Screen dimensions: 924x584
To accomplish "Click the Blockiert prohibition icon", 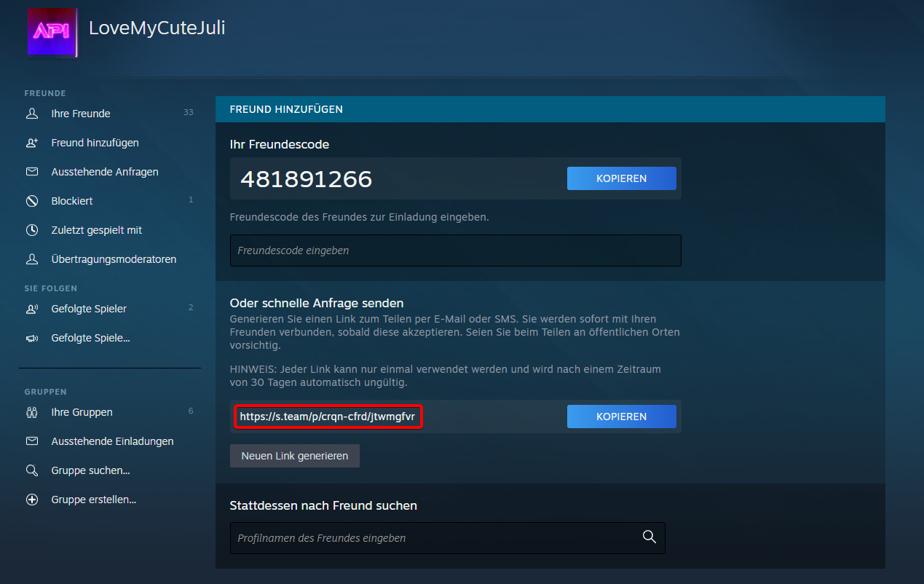I will click(32, 201).
